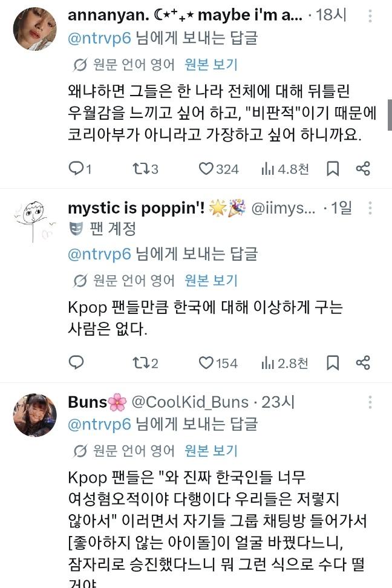Image resolution: width=392 pixels, height=588 pixels.
Task: Open more options on mystic is poppin's tweet
Action: pyautogui.click(x=370, y=207)
